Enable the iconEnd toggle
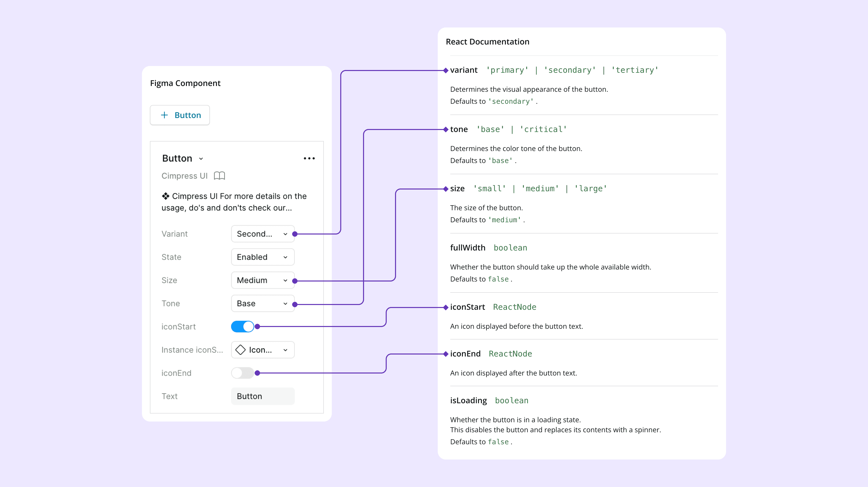This screenshot has width=868, height=487. tap(242, 373)
